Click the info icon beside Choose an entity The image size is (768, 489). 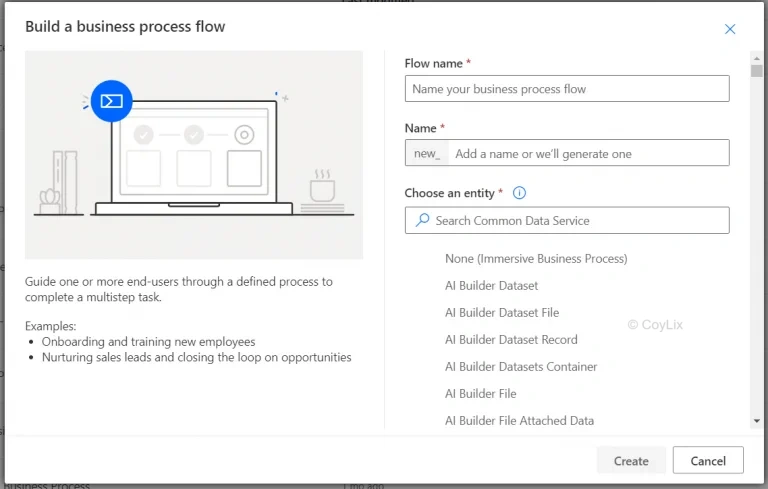tap(519, 193)
